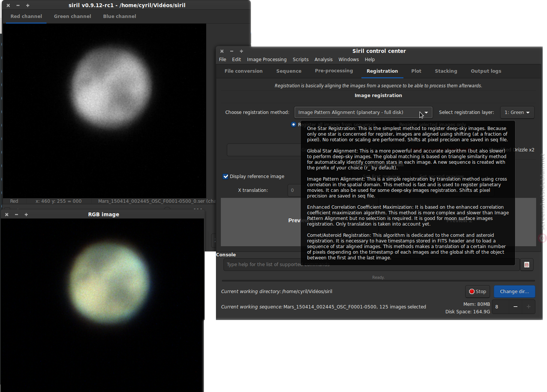Open the registration method dropdown
Image resolution: width=547 pixels, height=392 pixels.
[x=363, y=112]
